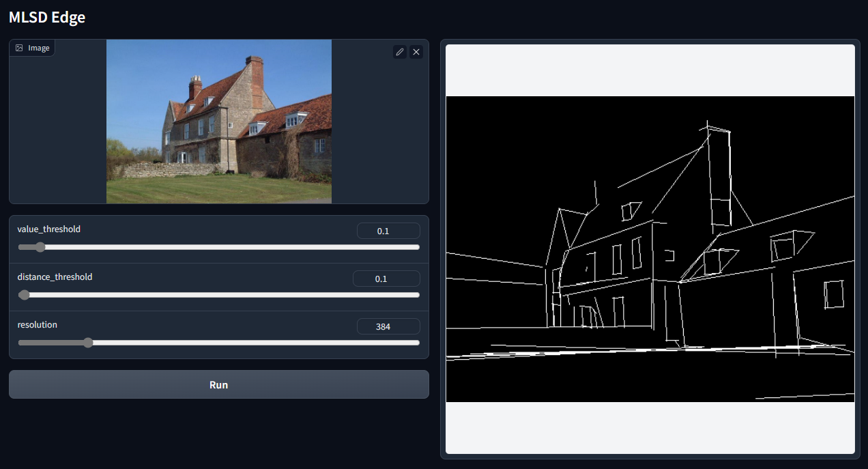Click the MLSD Edge heading

[47, 17]
